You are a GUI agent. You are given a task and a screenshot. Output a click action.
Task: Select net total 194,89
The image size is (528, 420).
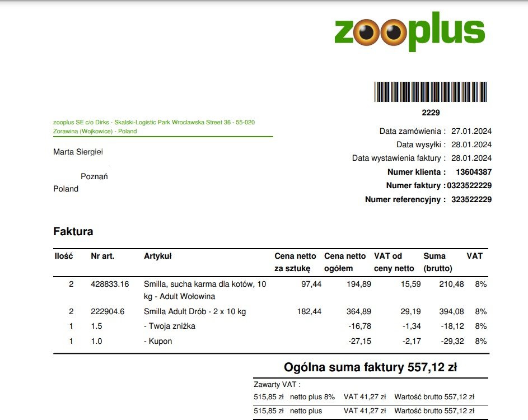pos(359,284)
